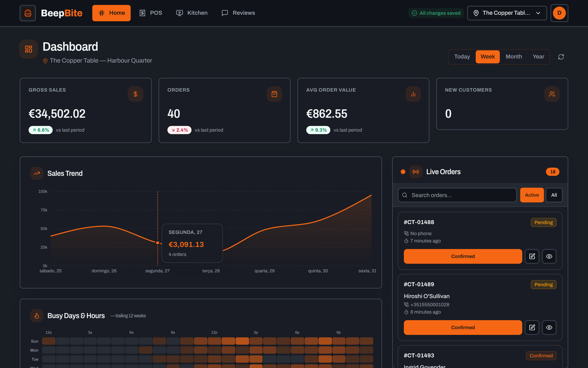This screenshot has height=368, width=588.
Task: Select the Year period
Action: click(x=538, y=57)
